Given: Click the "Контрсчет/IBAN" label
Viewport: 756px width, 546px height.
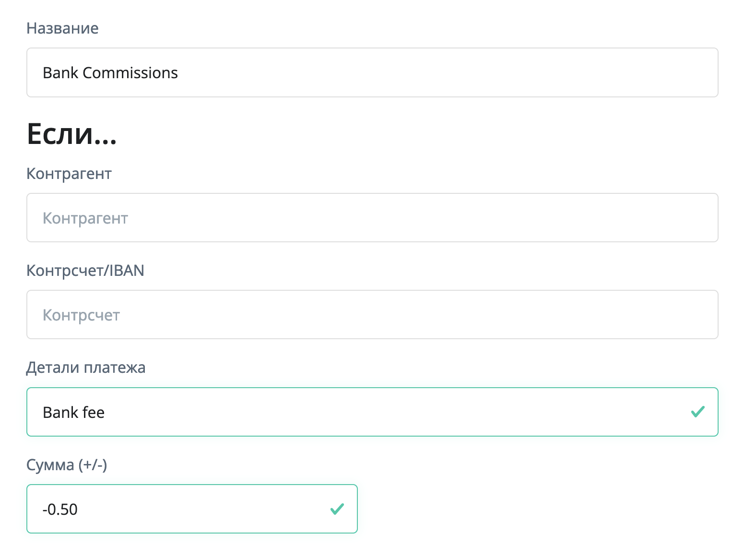Looking at the screenshot, I should [x=85, y=271].
